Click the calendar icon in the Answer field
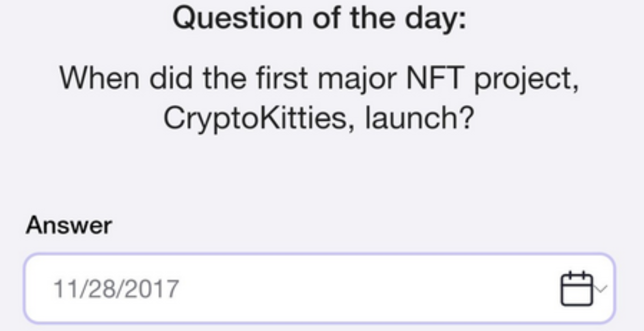 (x=576, y=288)
